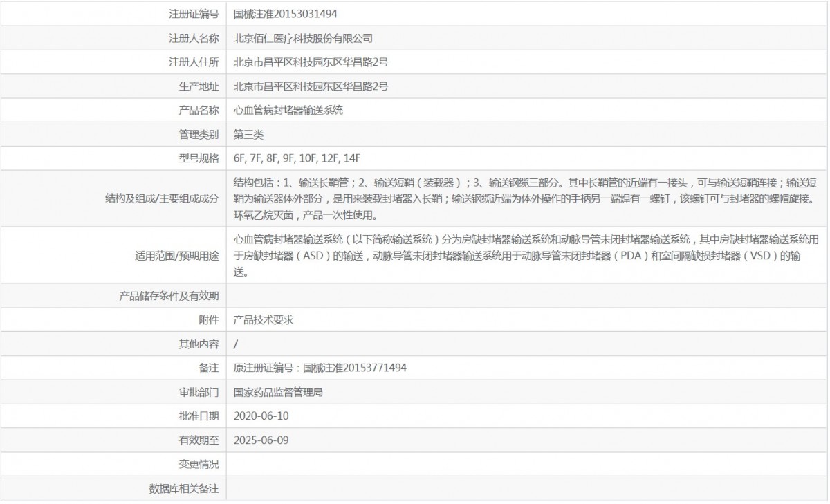Select the address in the 生产地址 row
Screen dimensions: 830x504
pos(311,86)
